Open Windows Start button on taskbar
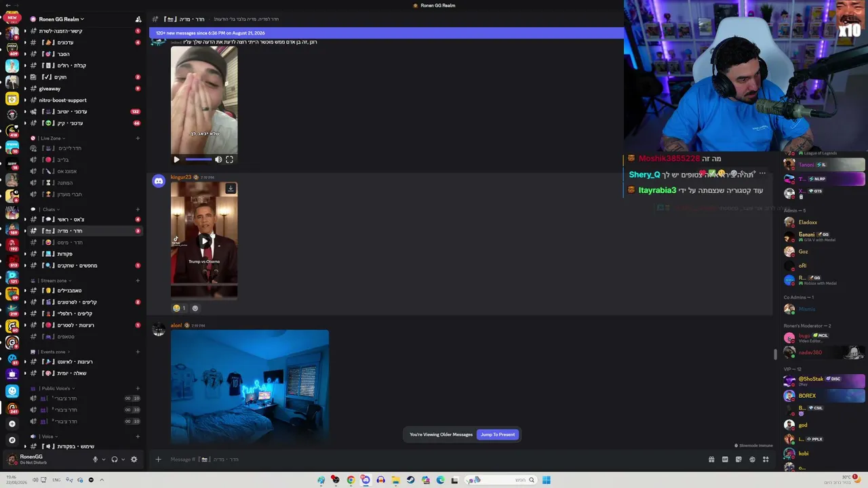The image size is (868, 488). coord(546,480)
